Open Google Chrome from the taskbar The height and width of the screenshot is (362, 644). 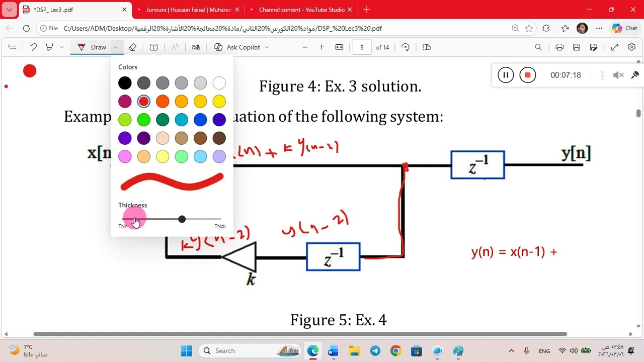click(x=395, y=350)
